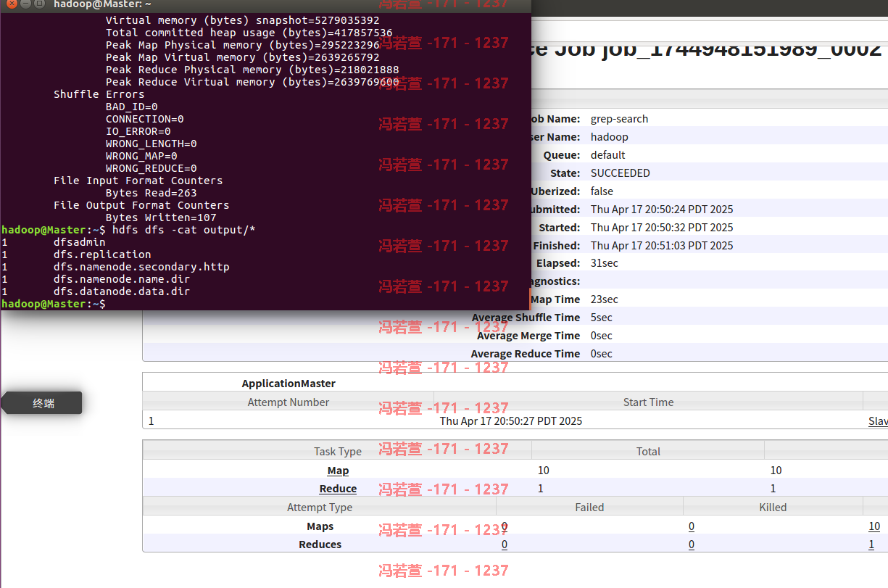Viewport: 888px width, 588px height.
Task: Click Submitted time Thu Apr 17 20:50:24
Action: [x=662, y=210]
